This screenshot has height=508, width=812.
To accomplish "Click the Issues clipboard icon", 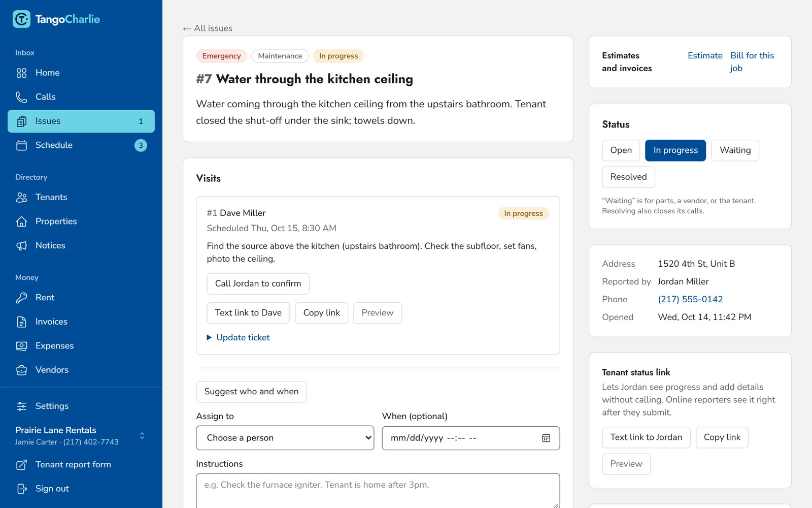I will click(21, 121).
